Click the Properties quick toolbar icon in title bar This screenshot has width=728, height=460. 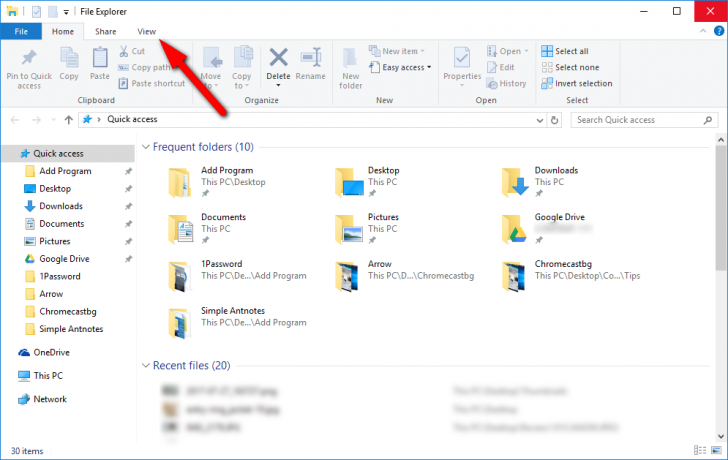tap(36, 12)
